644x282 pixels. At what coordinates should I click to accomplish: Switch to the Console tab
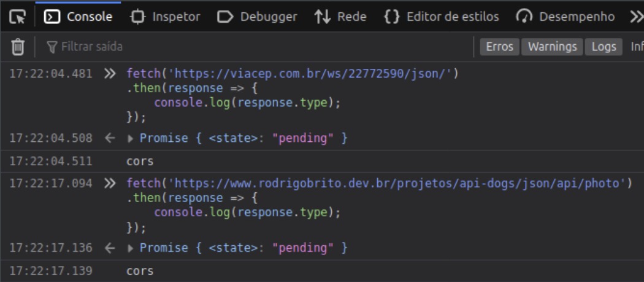79,17
